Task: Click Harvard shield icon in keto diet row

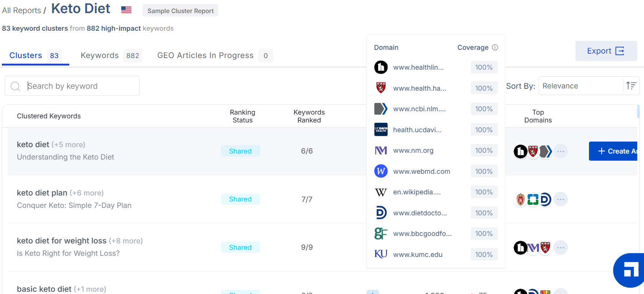Action: 533,151
